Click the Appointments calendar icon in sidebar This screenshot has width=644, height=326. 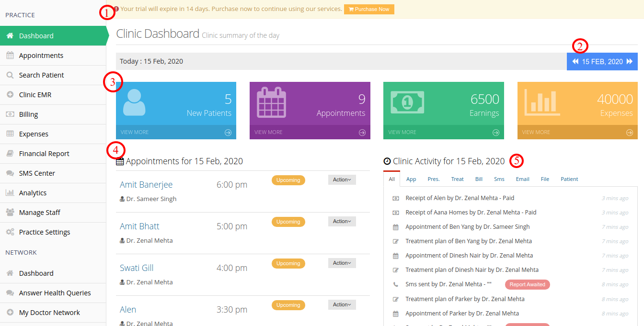10,56
